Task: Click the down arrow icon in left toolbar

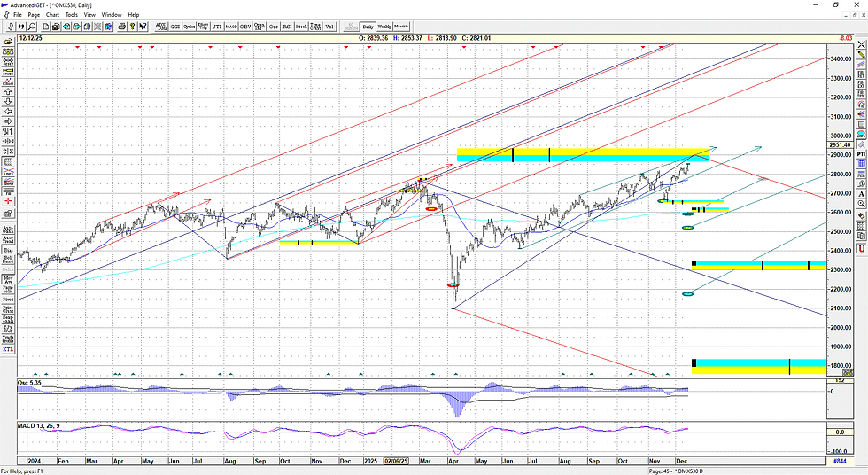Action: point(8,101)
